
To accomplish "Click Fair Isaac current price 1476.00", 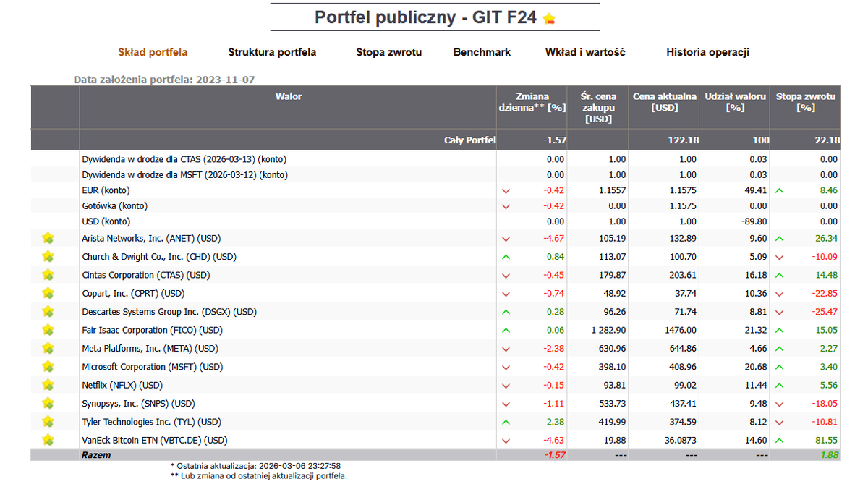I will (681, 330).
